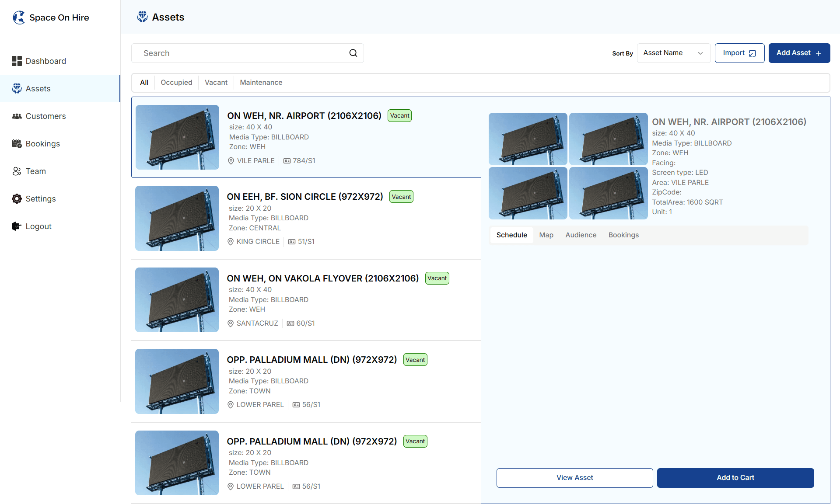
Task: Open the Bookings section in the sidebar
Action: [17, 143]
